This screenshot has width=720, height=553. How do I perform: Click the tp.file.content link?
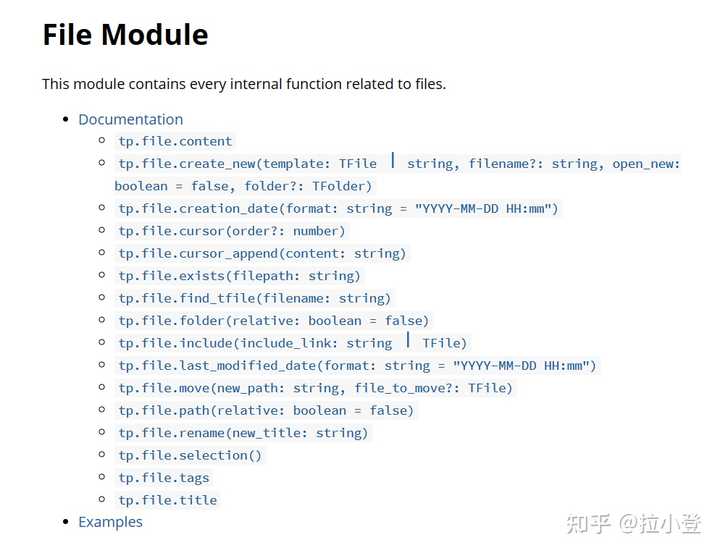click(175, 141)
